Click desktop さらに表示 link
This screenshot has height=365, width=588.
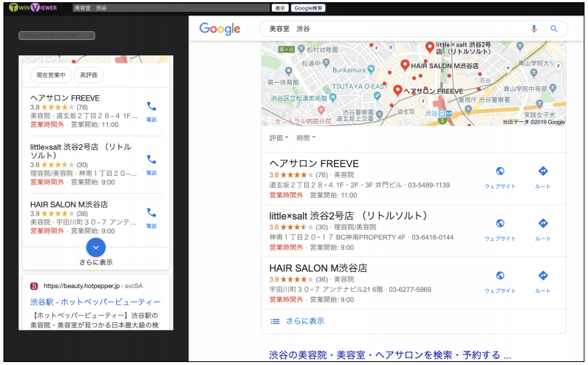click(305, 321)
